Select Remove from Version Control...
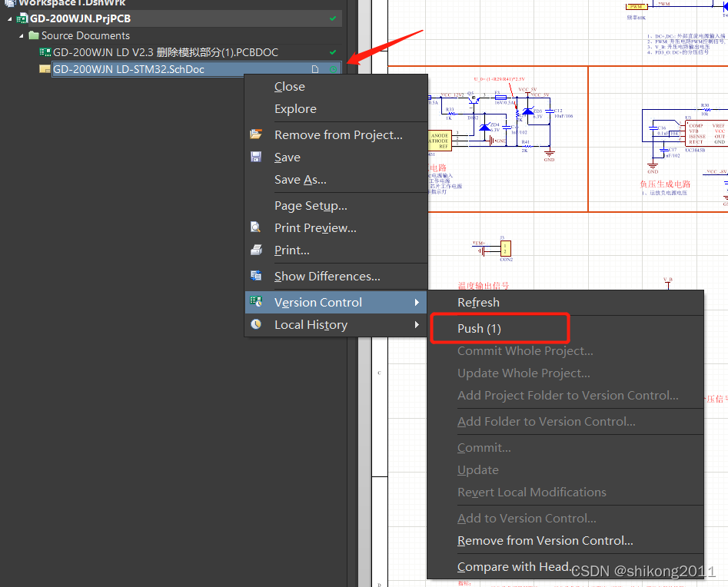The width and height of the screenshot is (728, 587). (x=545, y=541)
